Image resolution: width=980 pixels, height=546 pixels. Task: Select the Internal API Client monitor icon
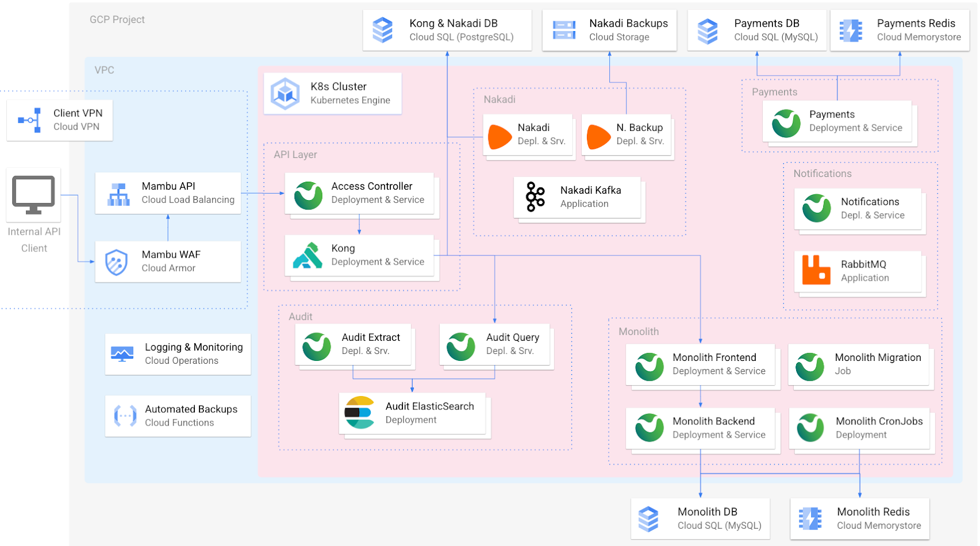pos(33,195)
